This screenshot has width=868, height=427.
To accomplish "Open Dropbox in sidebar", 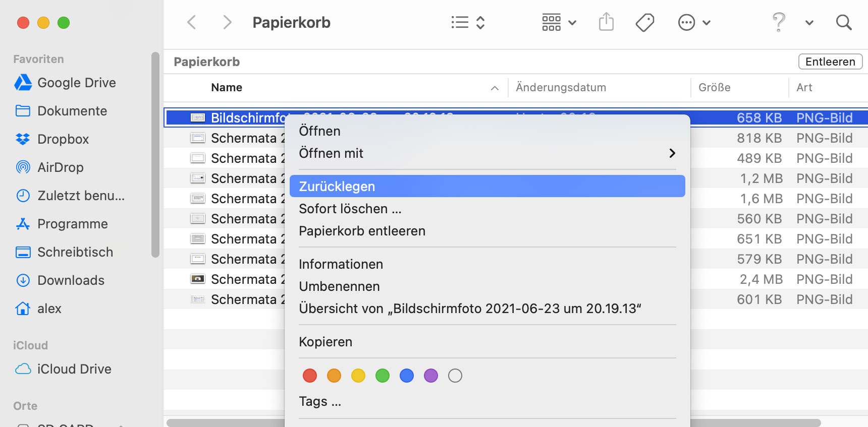I will [x=52, y=139].
